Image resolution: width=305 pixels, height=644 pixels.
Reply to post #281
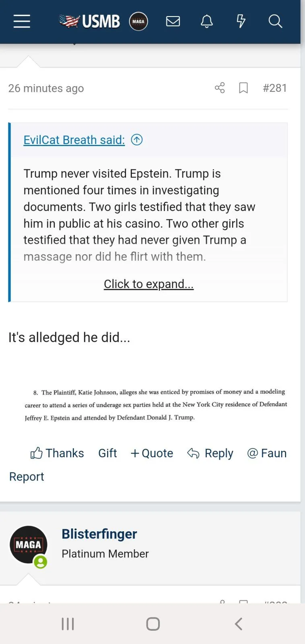tap(210, 453)
